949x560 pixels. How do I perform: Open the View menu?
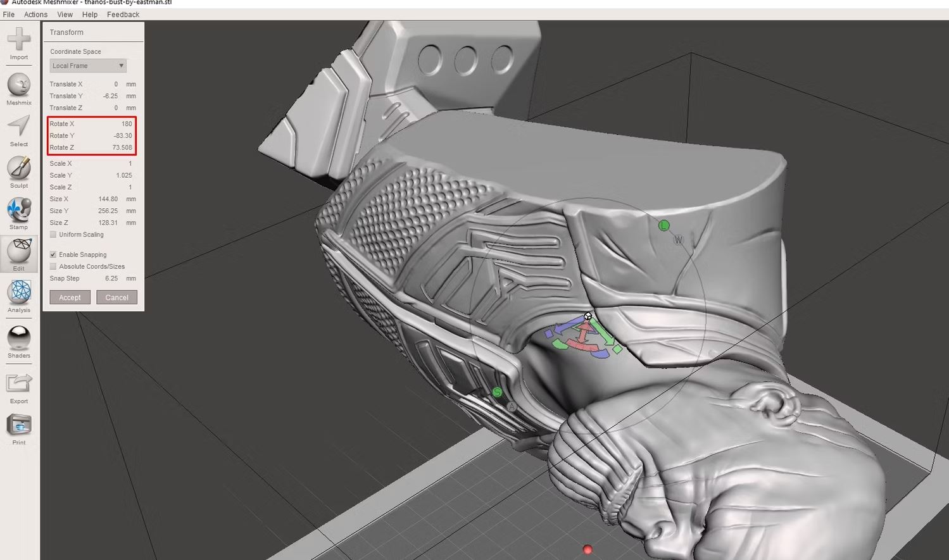pos(65,15)
